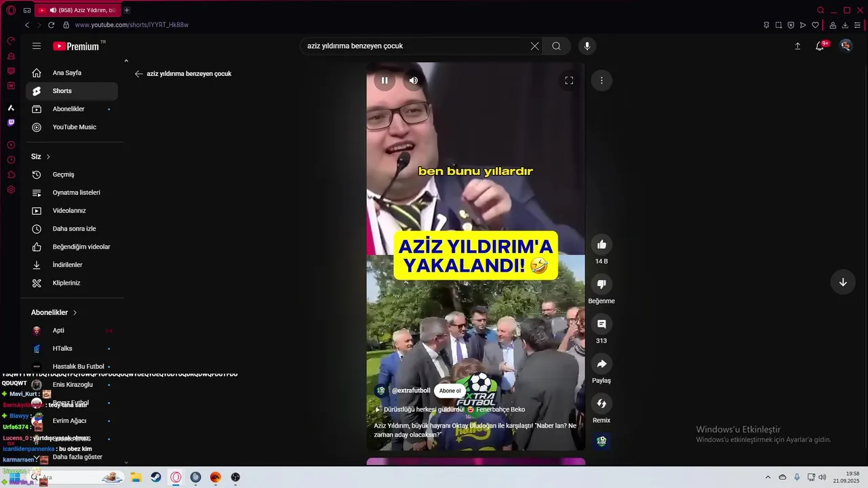The image size is (868, 488).
Task: Open Evrim Ağacı channel
Action: pyautogui.click(x=71, y=421)
